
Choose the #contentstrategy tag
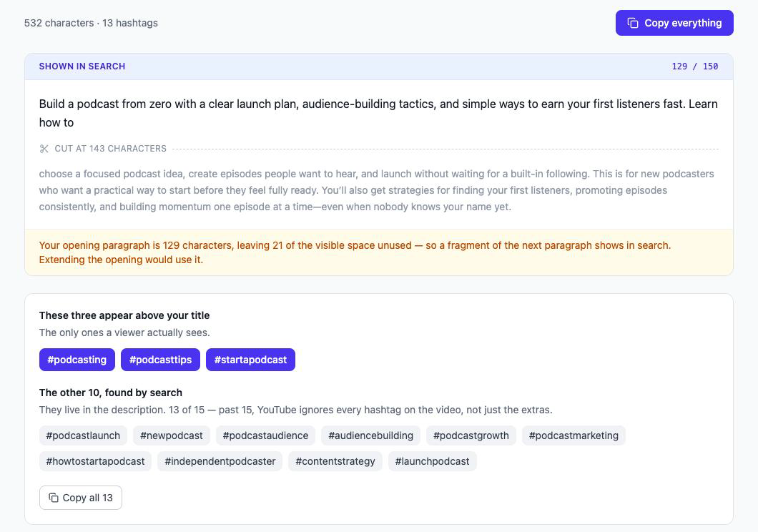pos(335,461)
